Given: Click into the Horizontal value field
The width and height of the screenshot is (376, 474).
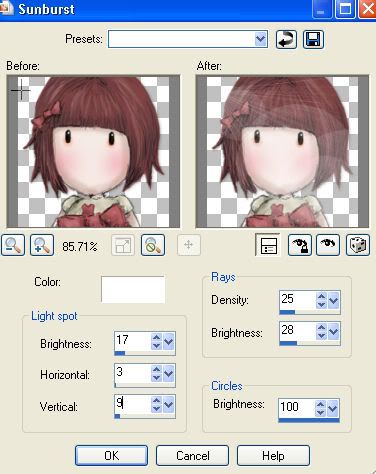Looking at the screenshot, I should [132, 373].
